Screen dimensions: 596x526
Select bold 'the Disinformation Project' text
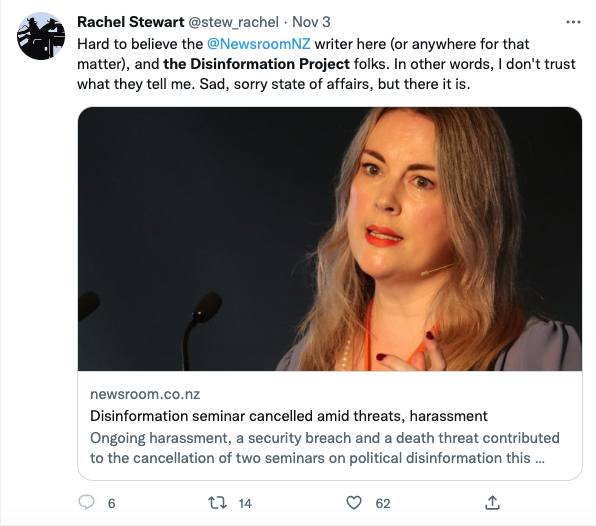[256, 64]
